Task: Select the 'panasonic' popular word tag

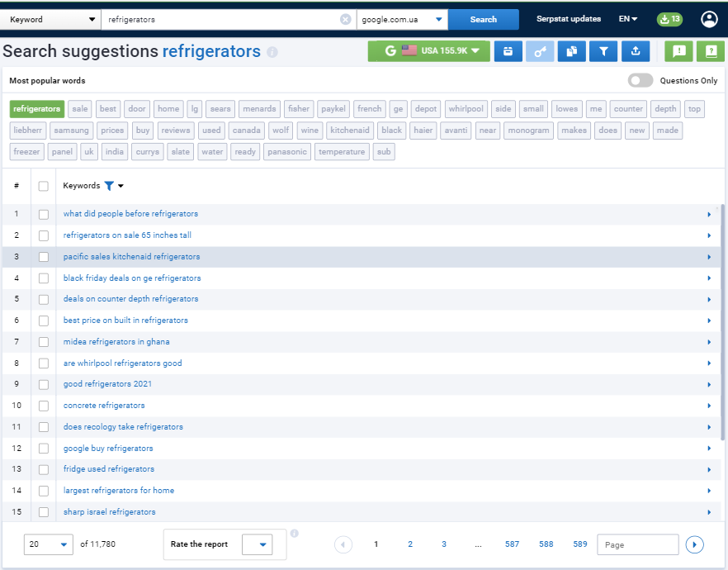Action: 287,151
